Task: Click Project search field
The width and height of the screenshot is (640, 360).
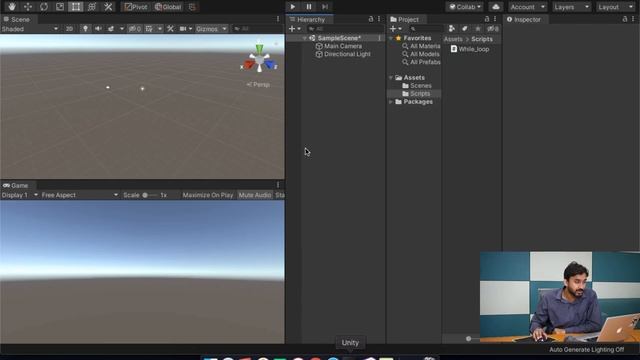Action: point(427,29)
